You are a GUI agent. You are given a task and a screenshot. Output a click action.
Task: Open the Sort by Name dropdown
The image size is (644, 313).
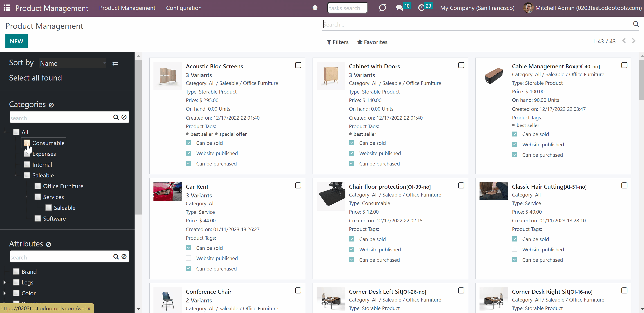(x=72, y=63)
